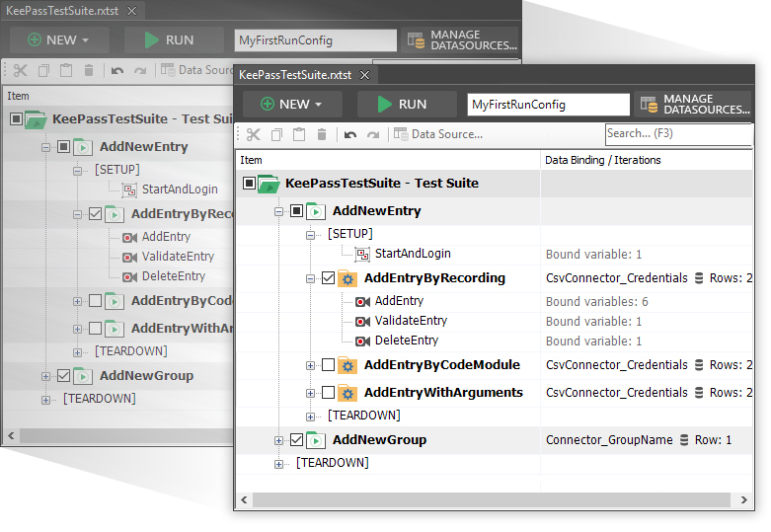Click Undo arrow in front window toolbar
The height and width of the screenshot is (532, 771).
click(350, 134)
